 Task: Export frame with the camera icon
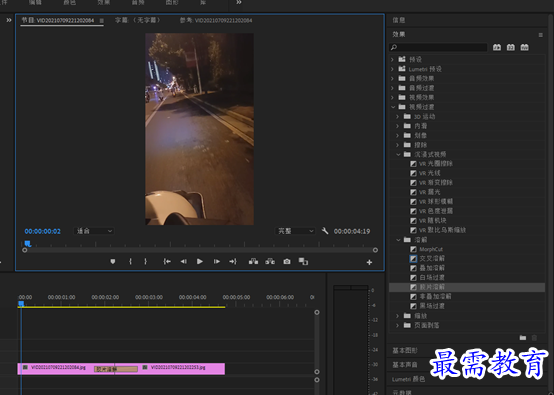[x=287, y=261]
